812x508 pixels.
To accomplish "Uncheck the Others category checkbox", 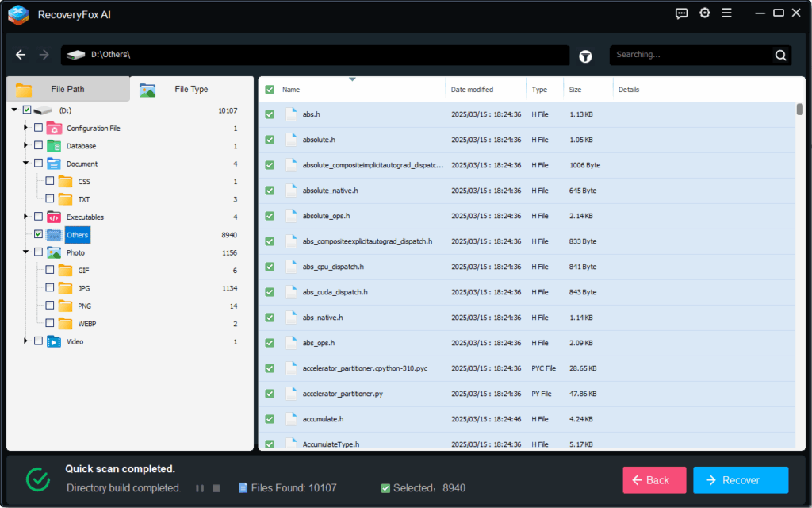I will tap(38, 234).
